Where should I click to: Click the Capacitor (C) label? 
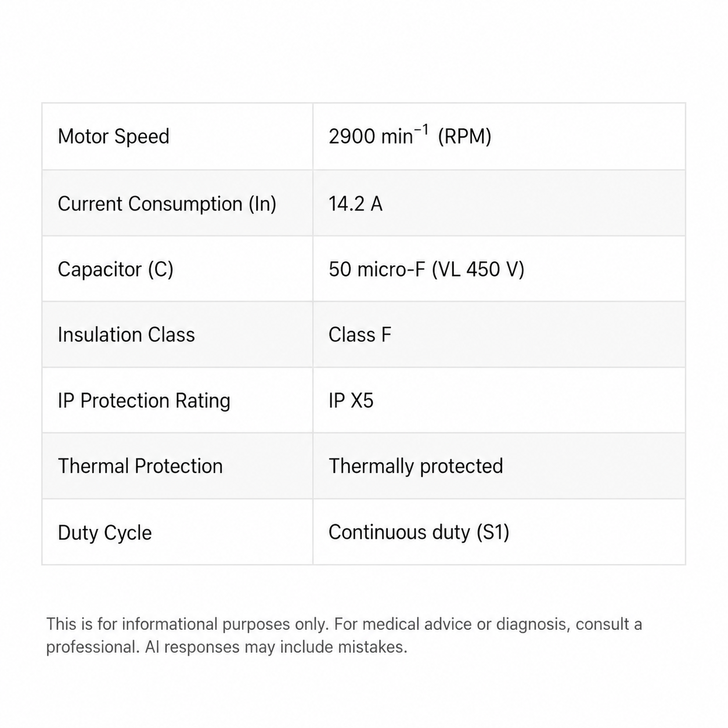(116, 269)
